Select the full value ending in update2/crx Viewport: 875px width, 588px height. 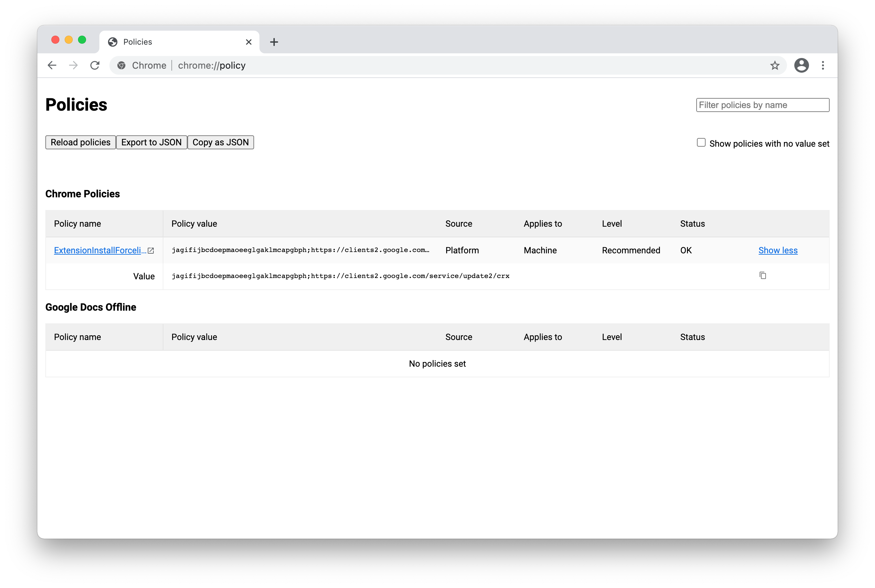(340, 276)
